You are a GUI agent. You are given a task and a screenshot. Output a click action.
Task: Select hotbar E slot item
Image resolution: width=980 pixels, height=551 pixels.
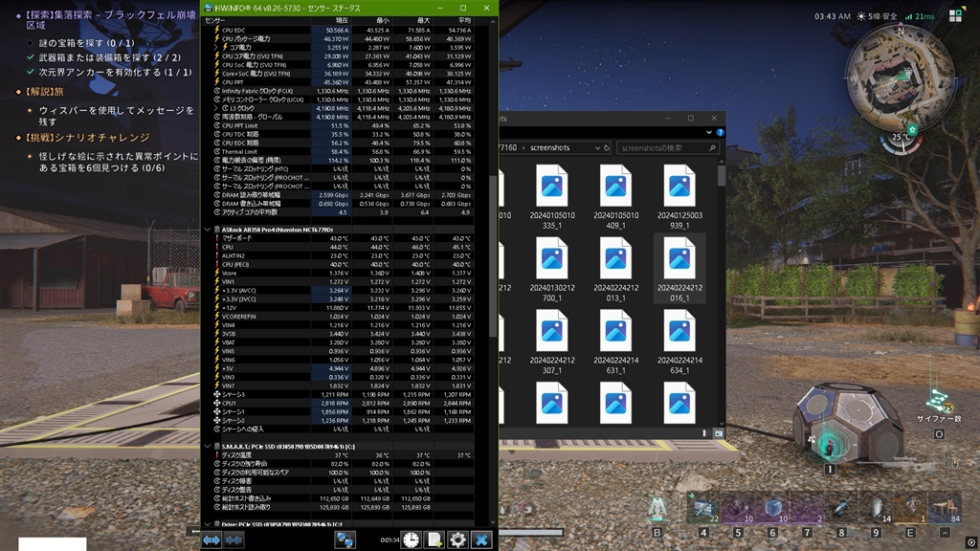[910, 509]
